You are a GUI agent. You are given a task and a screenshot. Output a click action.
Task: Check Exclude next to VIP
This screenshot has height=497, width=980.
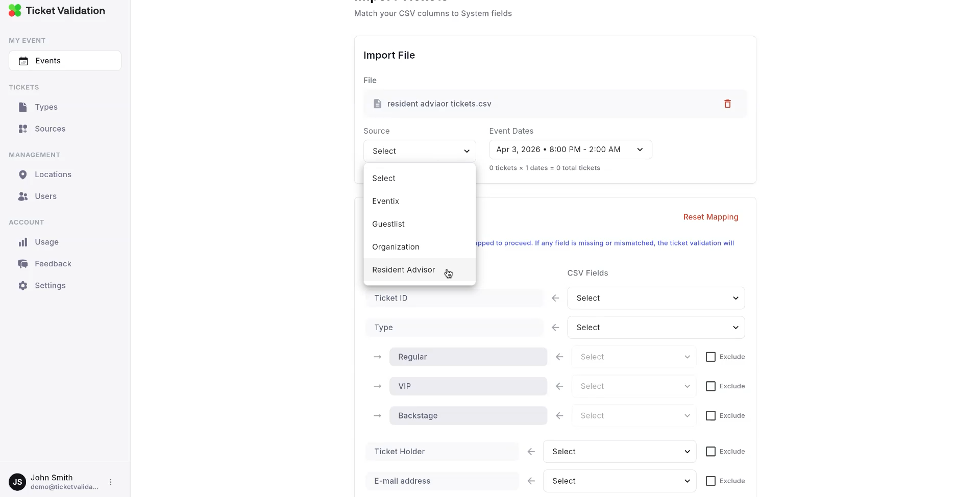(710, 386)
